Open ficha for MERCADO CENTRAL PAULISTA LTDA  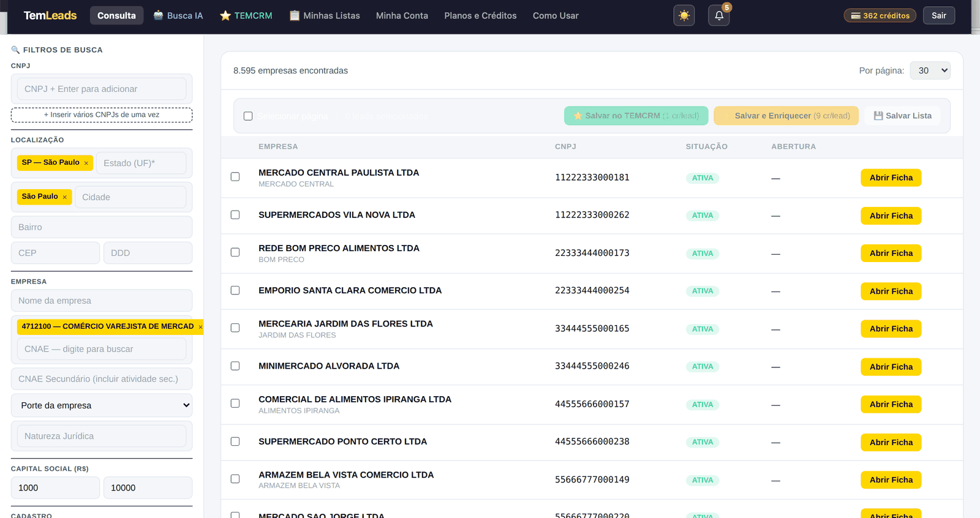click(x=891, y=178)
